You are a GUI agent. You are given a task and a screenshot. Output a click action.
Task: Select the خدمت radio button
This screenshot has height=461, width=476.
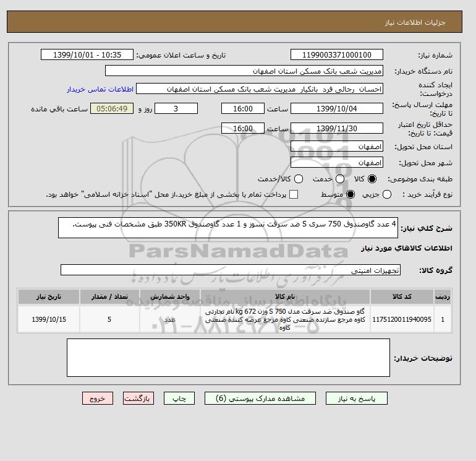340,179
